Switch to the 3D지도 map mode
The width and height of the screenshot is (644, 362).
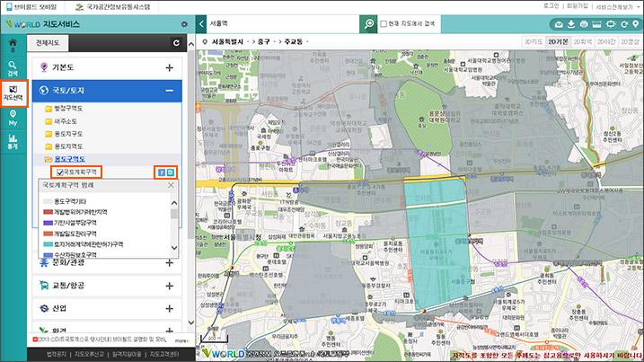pos(534,42)
